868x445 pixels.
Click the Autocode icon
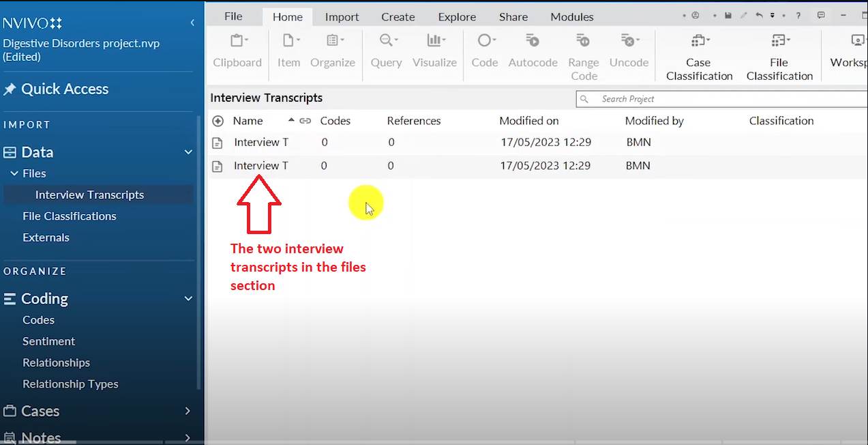click(x=533, y=49)
